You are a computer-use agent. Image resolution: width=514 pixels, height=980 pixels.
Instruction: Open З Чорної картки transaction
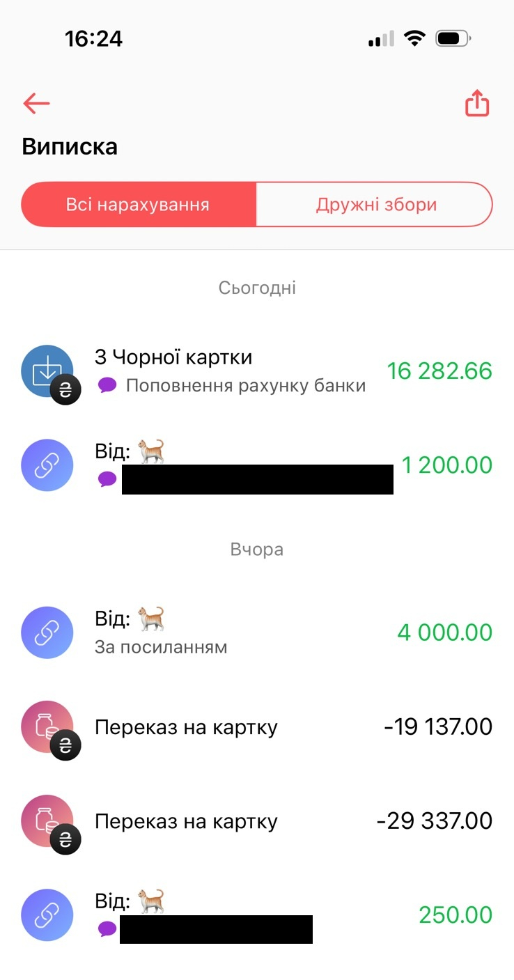(173, 357)
